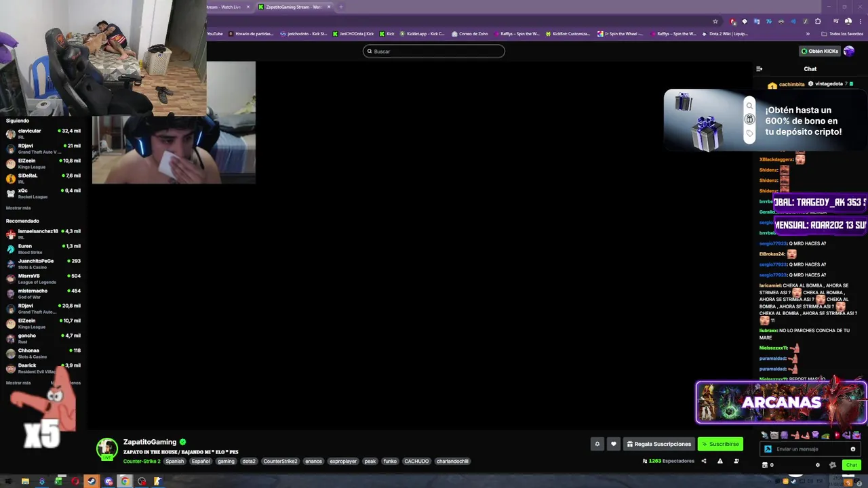Click the Buscar search field

(x=434, y=51)
